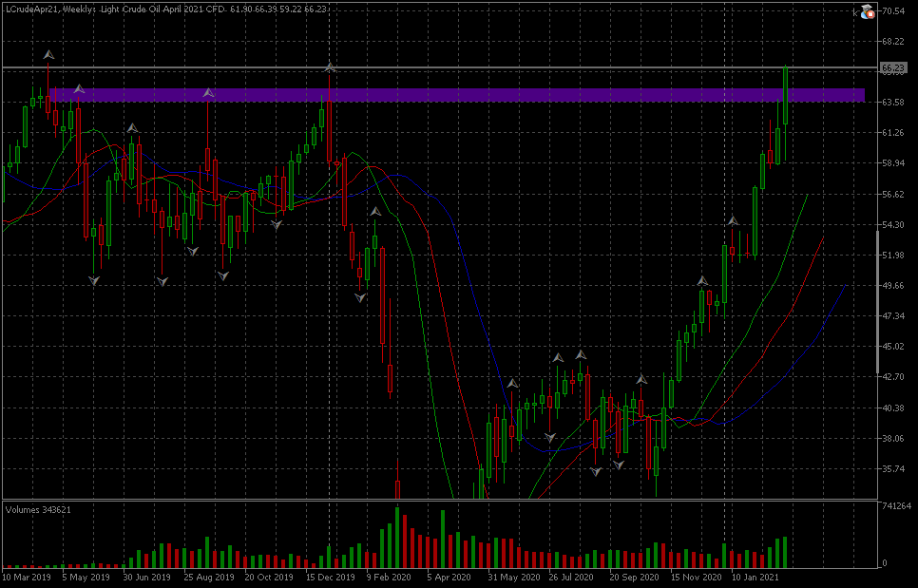
Task: Click the '30 Jun 2019' date label
Action: pos(147,578)
